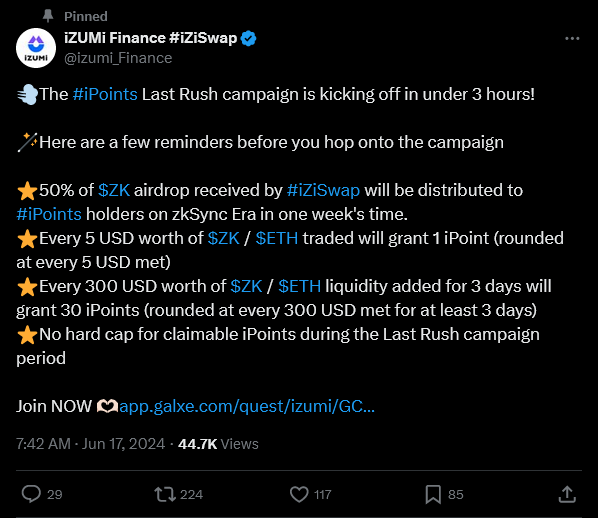Click the iZUMi profile avatar
This screenshot has width=598, height=518.
[x=36, y=48]
